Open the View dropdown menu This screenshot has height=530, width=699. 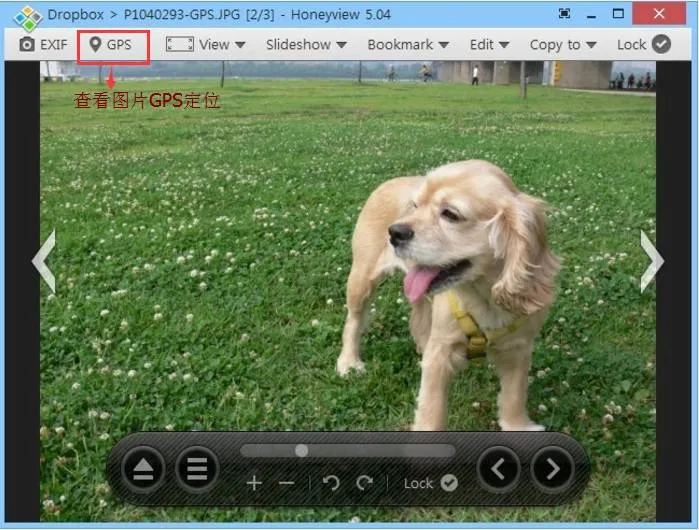click(x=222, y=45)
